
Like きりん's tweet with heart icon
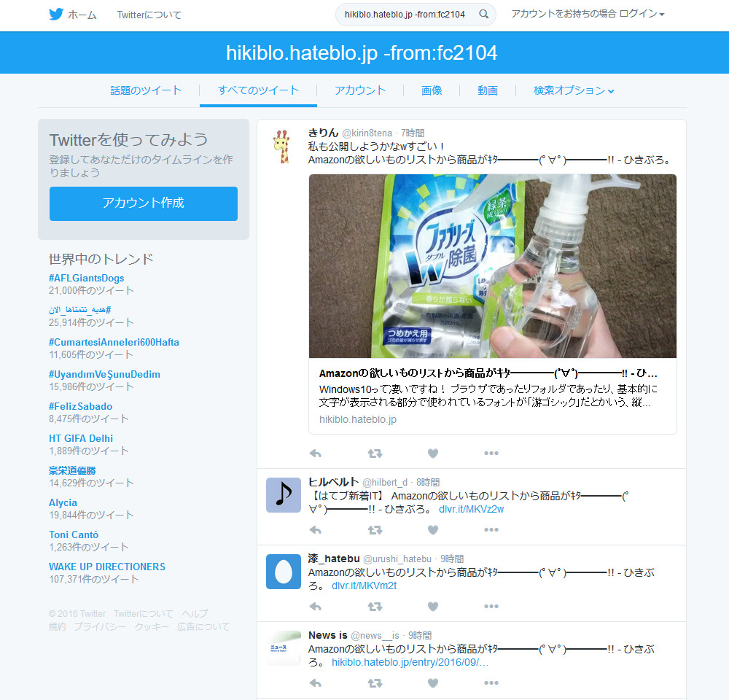(x=433, y=453)
